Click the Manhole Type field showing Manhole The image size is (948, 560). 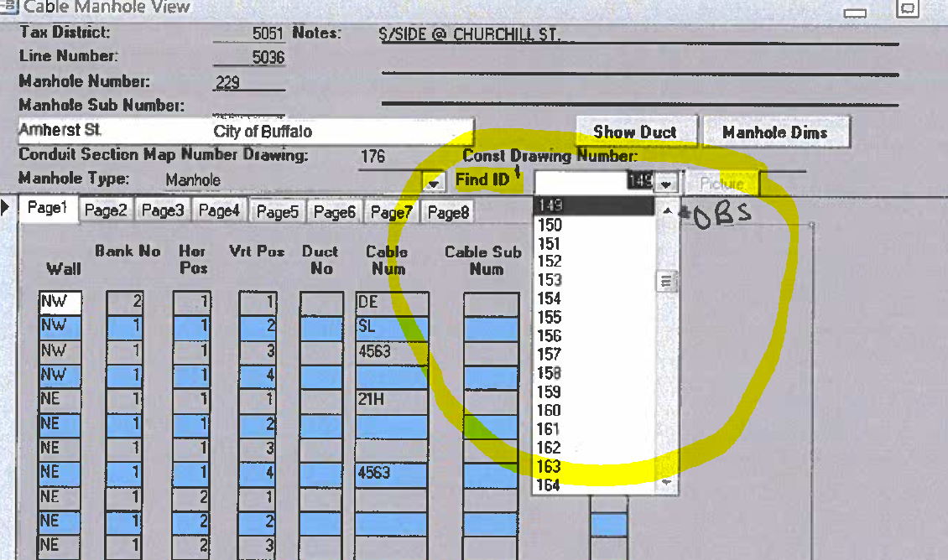pos(294,180)
